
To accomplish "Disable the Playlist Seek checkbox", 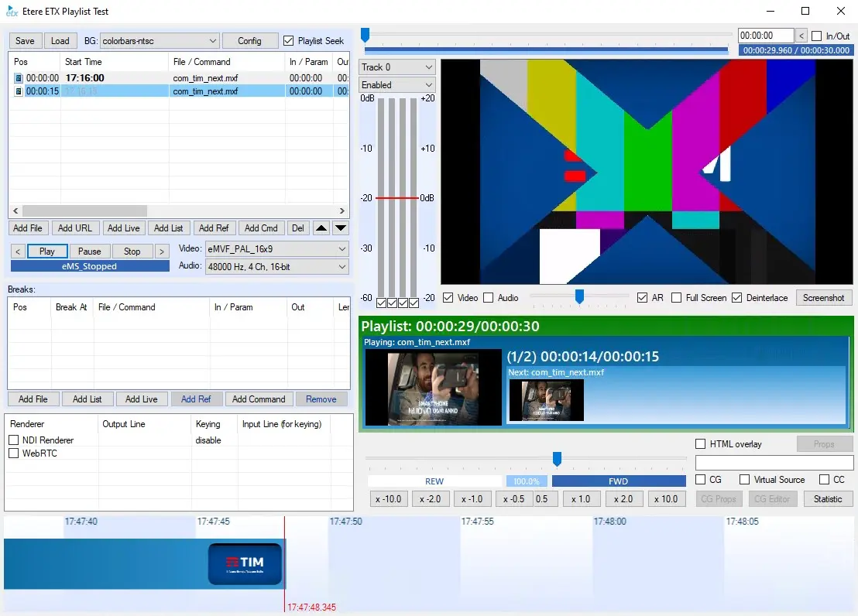I will 289,41.
